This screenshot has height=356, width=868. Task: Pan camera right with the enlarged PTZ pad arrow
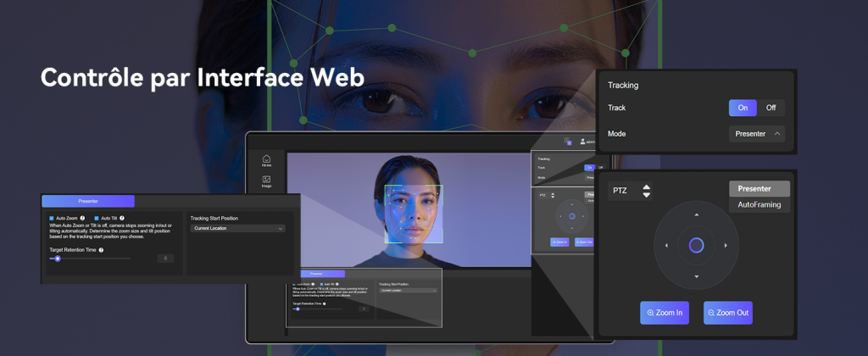pyautogui.click(x=726, y=245)
